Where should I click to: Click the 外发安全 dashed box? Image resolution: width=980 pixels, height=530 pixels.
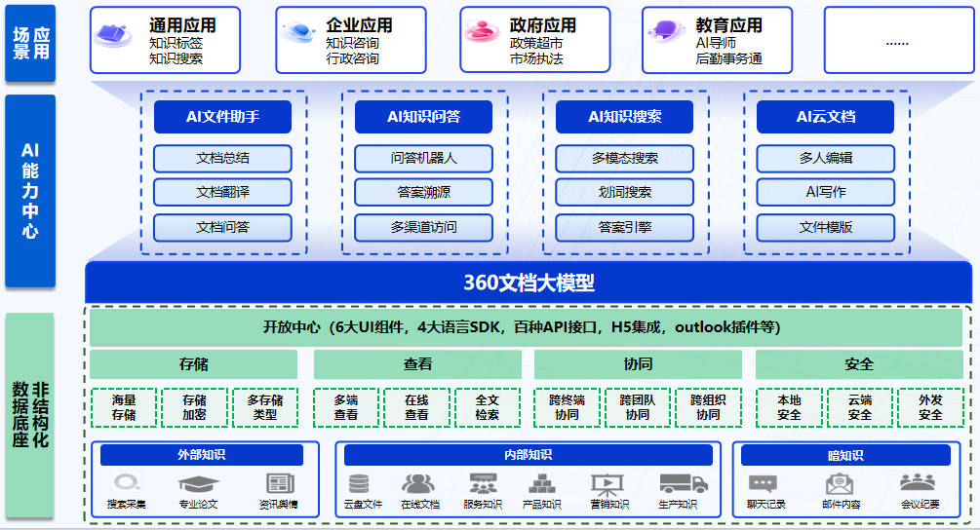930,407
